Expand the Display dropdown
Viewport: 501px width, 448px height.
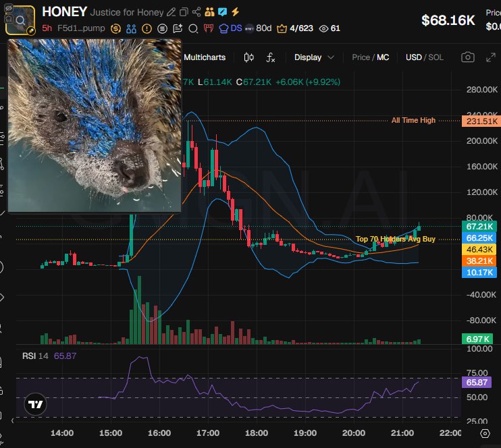pyautogui.click(x=314, y=57)
